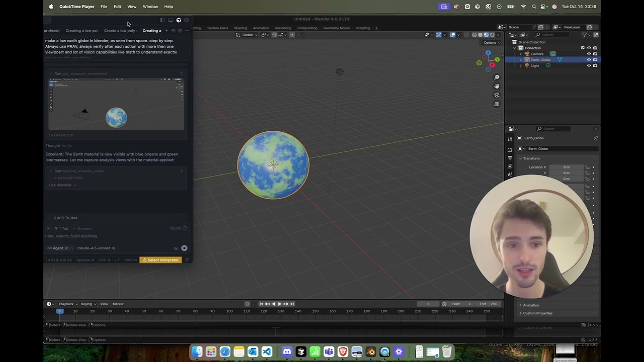The image size is (644, 362).
Task: Switch to the Geometry Nodes workspace tab
Action: (337, 28)
